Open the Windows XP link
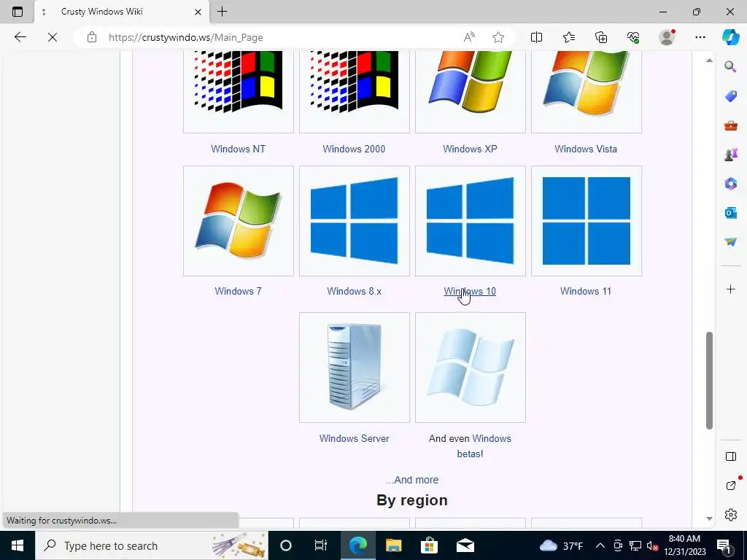Viewport: 747px width, 560px height. pos(471,149)
